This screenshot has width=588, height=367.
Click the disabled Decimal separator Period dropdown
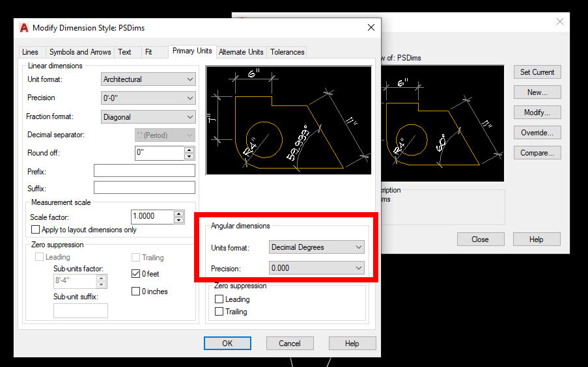pos(165,135)
